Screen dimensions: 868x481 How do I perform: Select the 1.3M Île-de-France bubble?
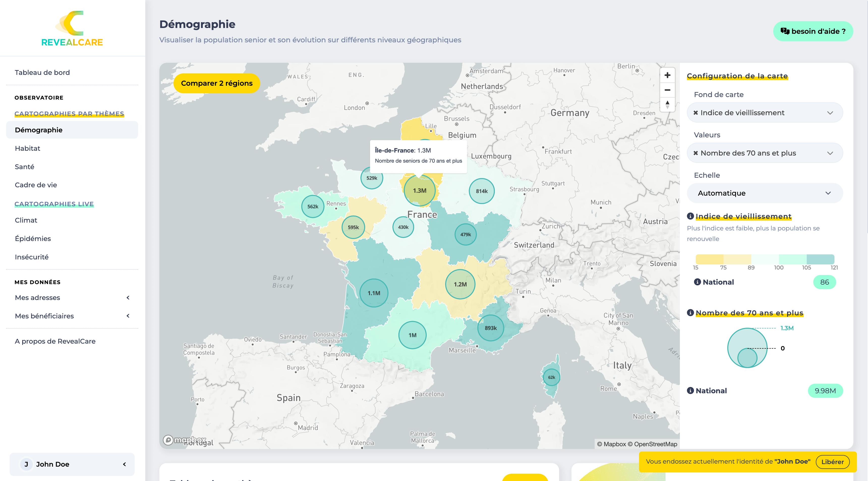coord(420,191)
